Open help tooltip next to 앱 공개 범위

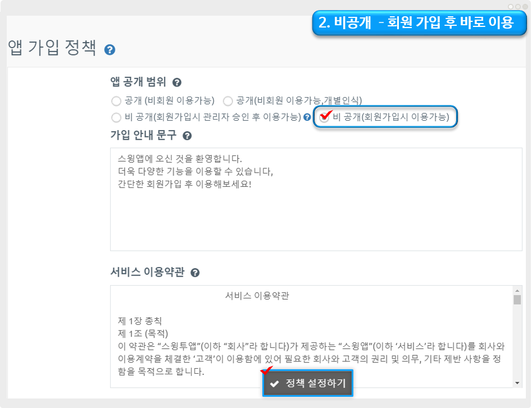tap(176, 82)
